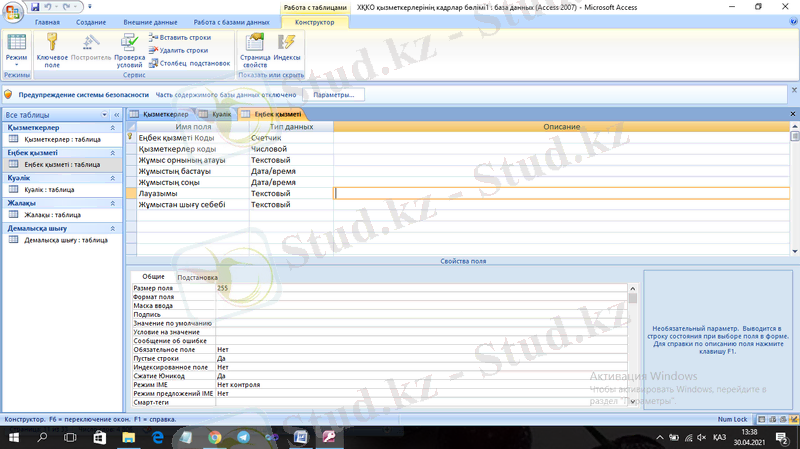The height and width of the screenshot is (449, 800).
Task: Click the Ключевое поле key icon
Action: click(x=52, y=43)
